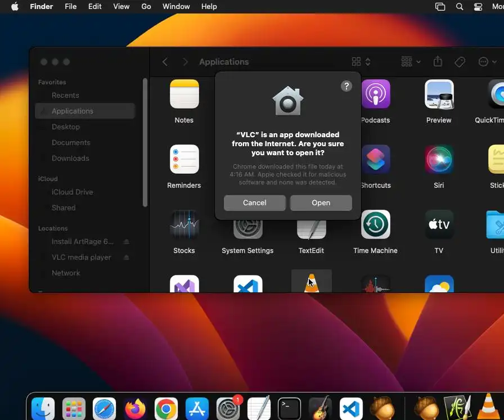The width and height of the screenshot is (504, 420).
Task: Open Control Center from the menu bar
Action: [478, 7]
